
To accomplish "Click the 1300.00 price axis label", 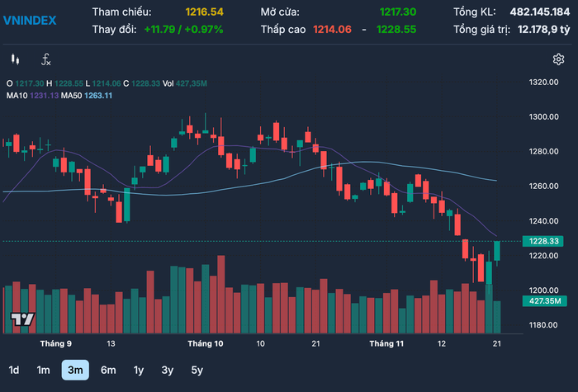I will (x=543, y=117).
